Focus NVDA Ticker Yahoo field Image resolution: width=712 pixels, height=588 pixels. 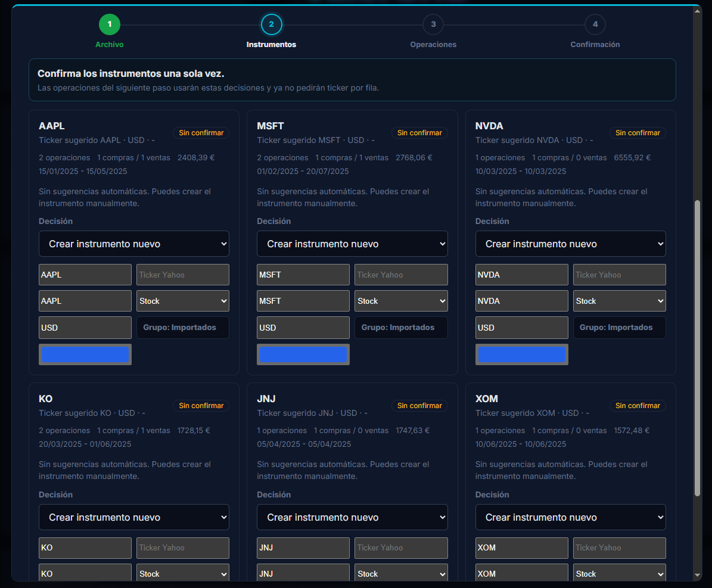[x=620, y=275]
